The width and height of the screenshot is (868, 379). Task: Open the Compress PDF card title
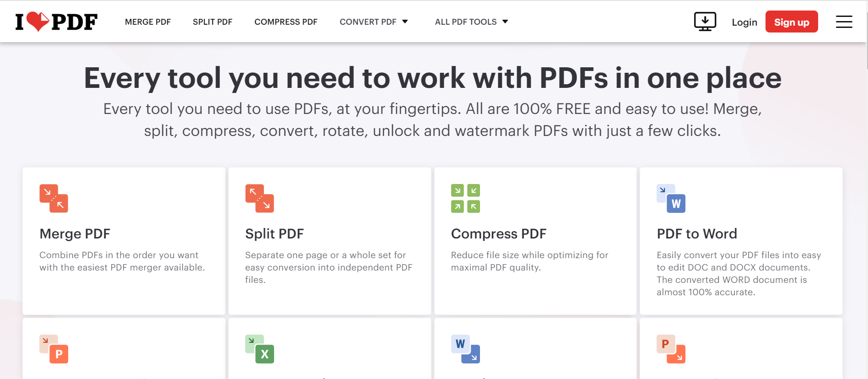coord(499,234)
